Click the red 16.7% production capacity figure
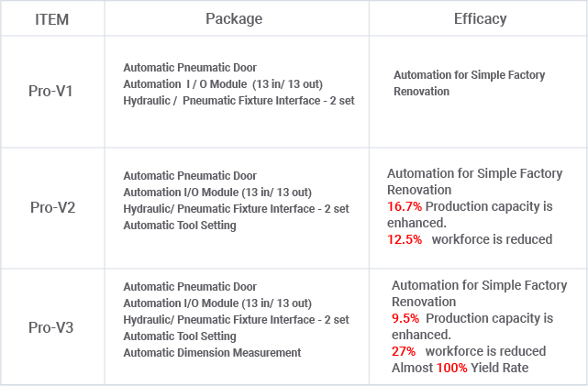This screenshot has width=588, height=386. [405, 207]
